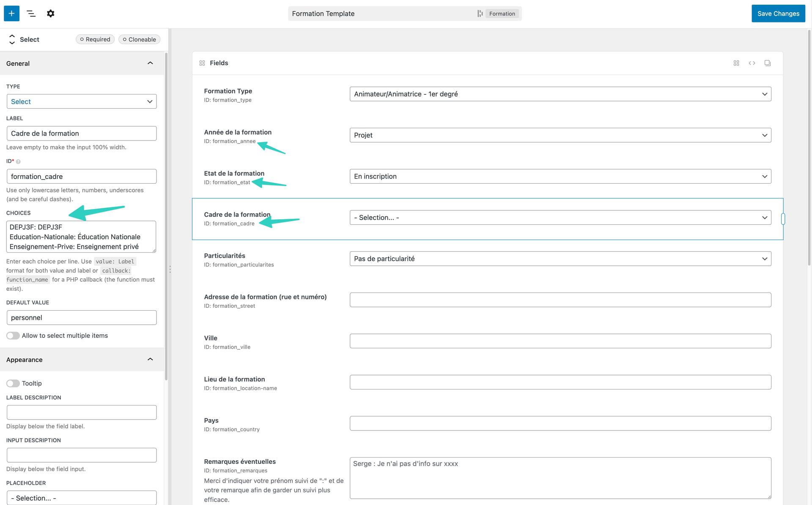This screenshot has height=505, width=812.
Task: Open the settings gear icon
Action: [50, 14]
